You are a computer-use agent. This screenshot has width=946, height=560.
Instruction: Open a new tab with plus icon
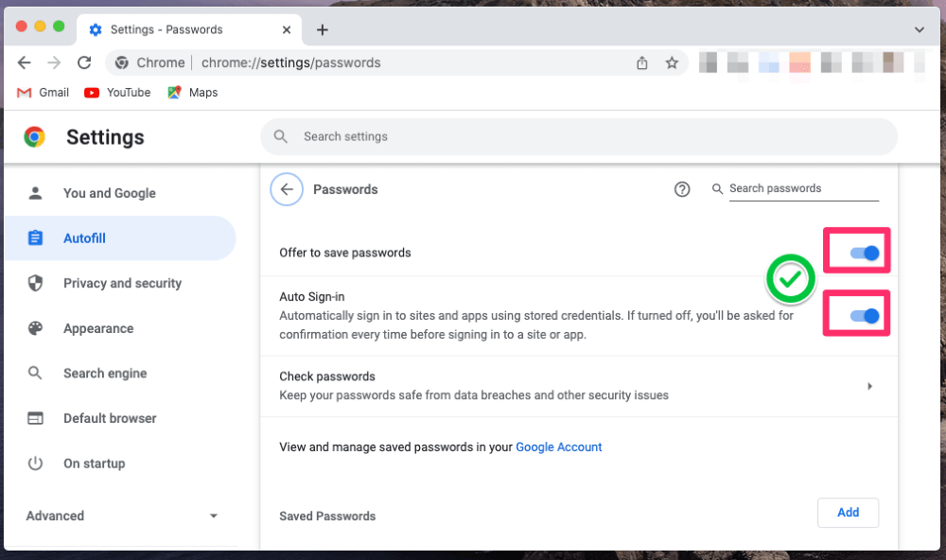(x=323, y=29)
